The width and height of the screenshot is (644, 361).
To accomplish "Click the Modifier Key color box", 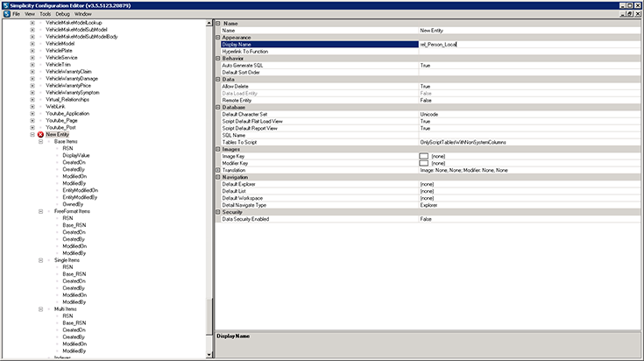I will 423,163.
